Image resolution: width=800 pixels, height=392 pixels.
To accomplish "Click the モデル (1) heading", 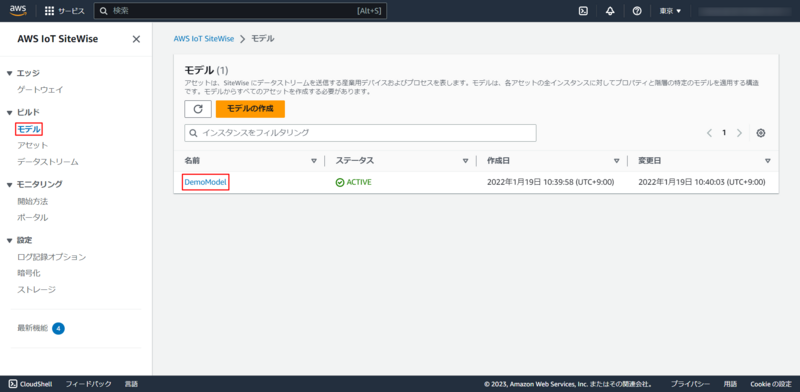I will point(206,70).
